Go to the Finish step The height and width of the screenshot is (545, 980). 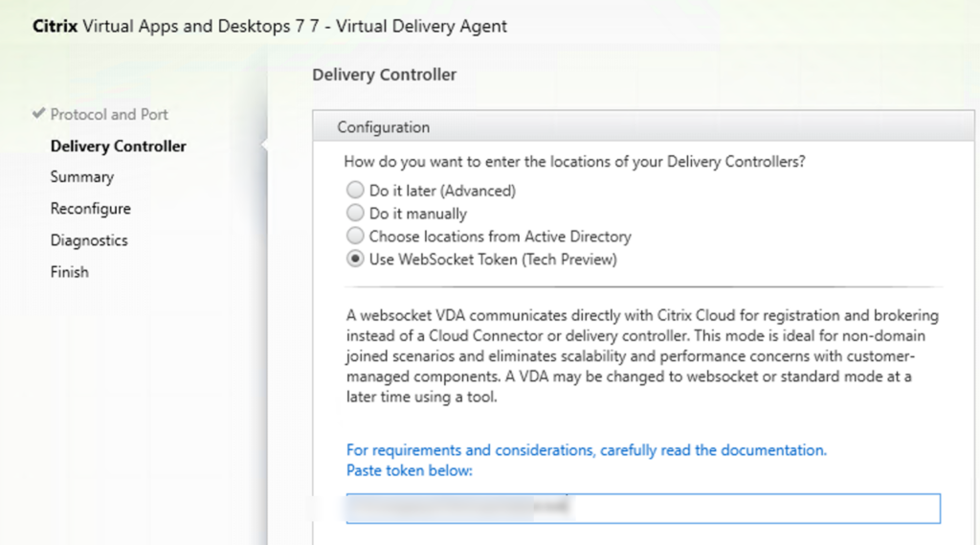(70, 272)
